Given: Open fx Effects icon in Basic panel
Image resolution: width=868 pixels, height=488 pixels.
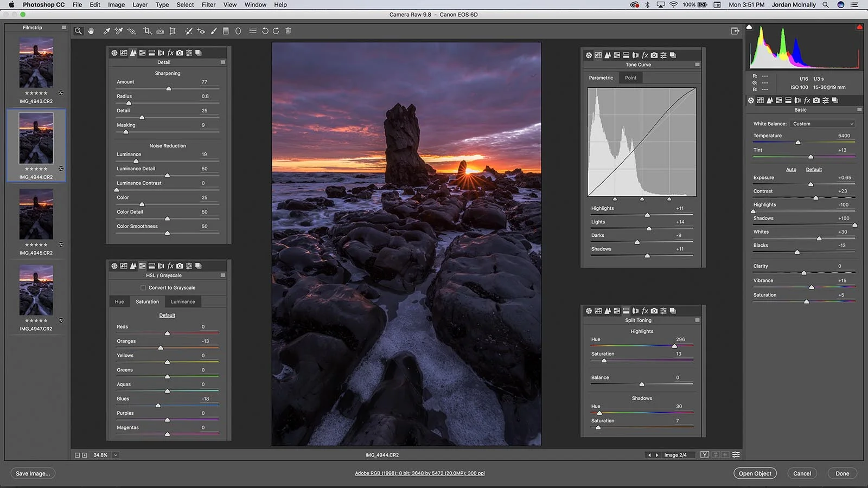Looking at the screenshot, I should [807, 100].
